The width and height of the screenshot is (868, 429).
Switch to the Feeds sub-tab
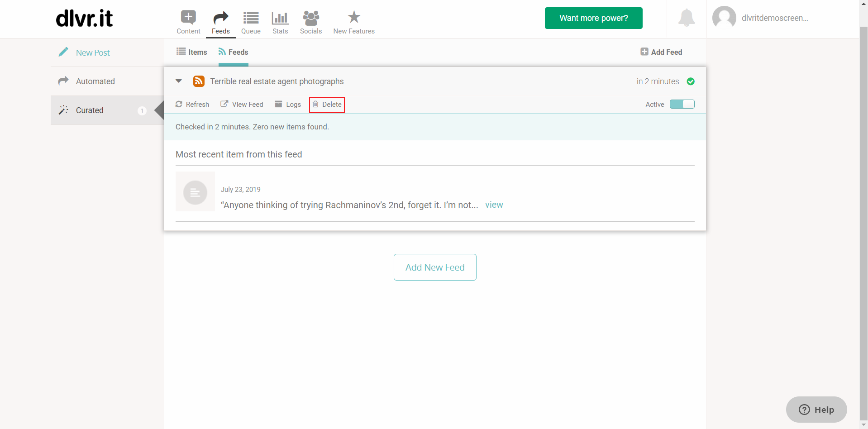click(234, 52)
